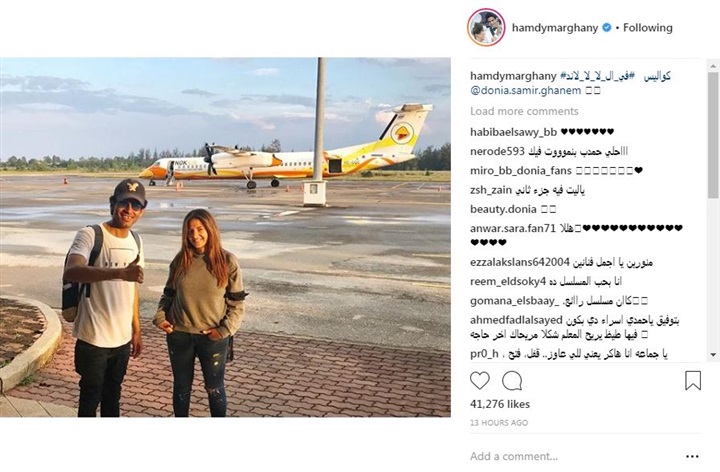Open the three-dot more options menu
The image size is (720, 472).
[692, 456]
